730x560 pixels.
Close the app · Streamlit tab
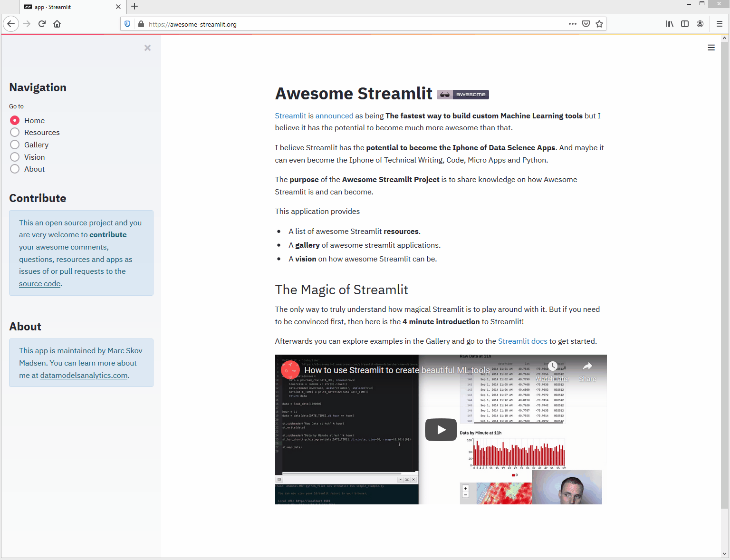click(118, 7)
